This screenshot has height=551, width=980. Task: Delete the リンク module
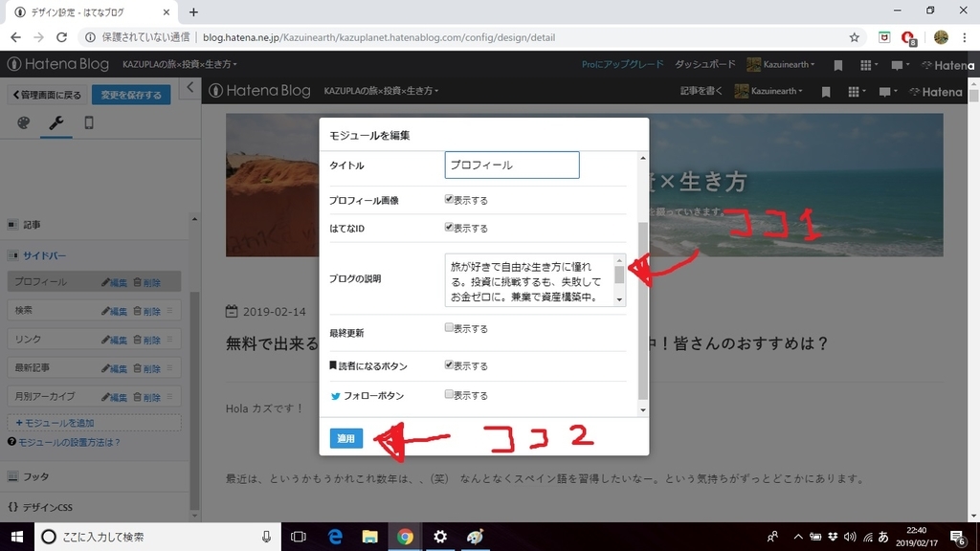[x=146, y=340]
